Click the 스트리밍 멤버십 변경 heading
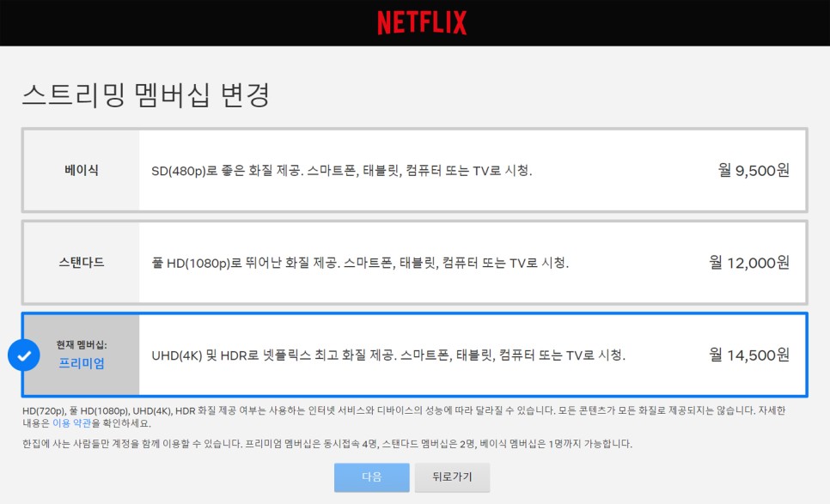The width and height of the screenshot is (830, 504). [x=146, y=95]
